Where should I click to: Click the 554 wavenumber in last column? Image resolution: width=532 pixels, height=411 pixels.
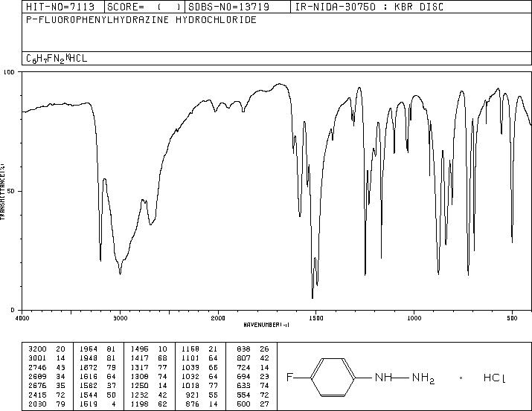click(243, 395)
